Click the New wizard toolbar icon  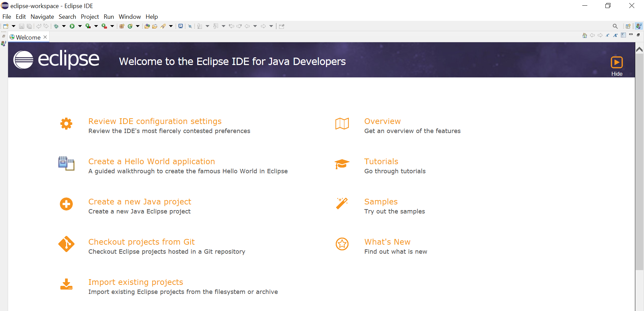[6, 26]
